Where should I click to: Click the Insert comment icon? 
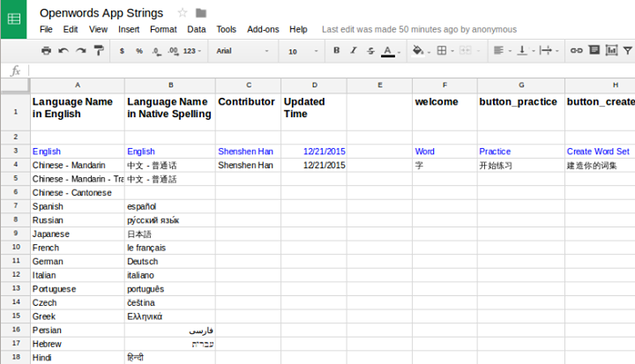(594, 50)
